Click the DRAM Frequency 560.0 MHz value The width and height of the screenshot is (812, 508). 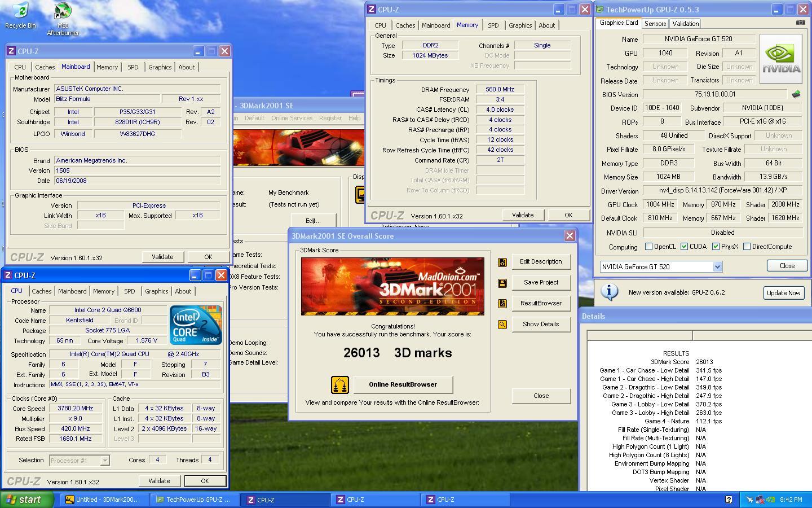coord(500,90)
